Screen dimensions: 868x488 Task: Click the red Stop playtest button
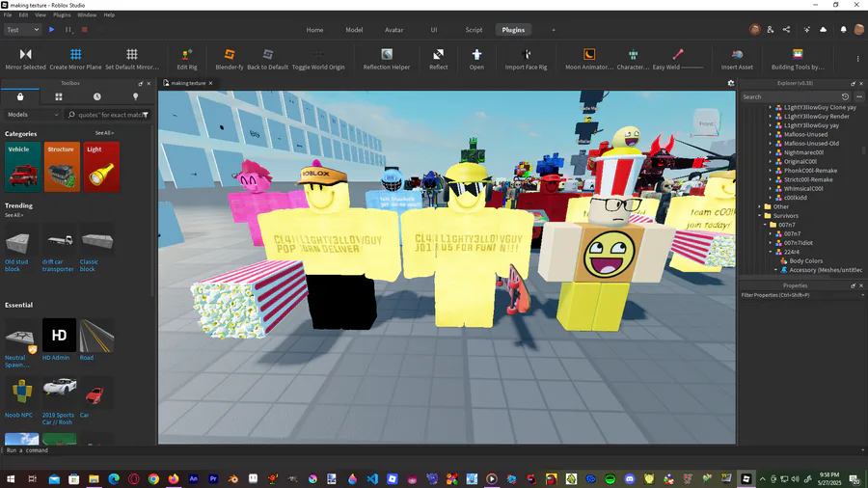[x=84, y=30]
